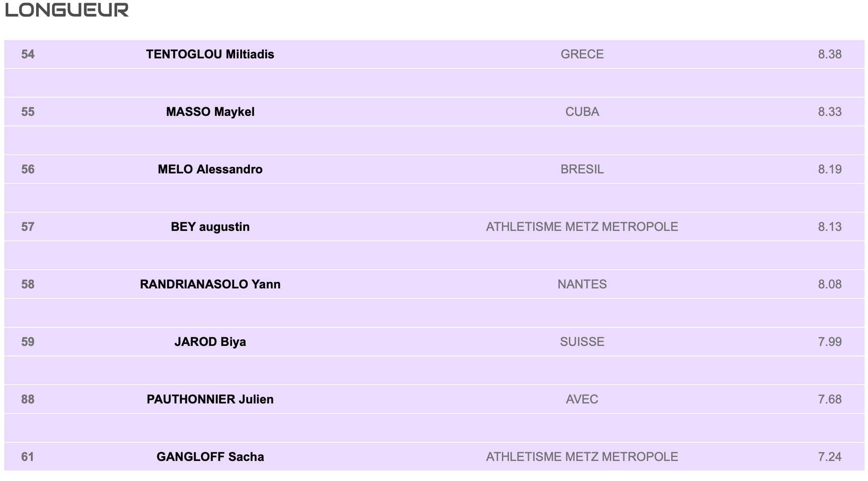Click athlete name TENTOGLOU Miltiadis
The image size is (868, 481).
click(210, 54)
